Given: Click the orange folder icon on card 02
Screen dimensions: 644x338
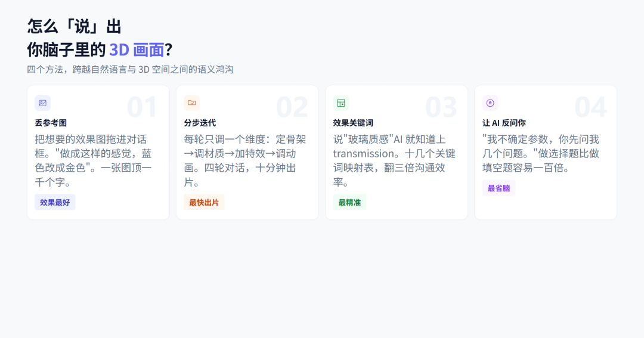Looking at the screenshot, I should coord(192,103).
